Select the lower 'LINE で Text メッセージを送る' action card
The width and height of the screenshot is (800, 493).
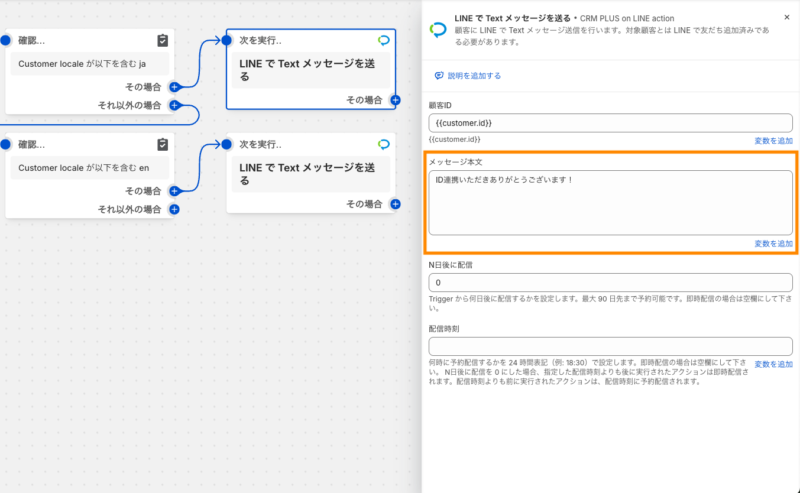[x=311, y=174]
